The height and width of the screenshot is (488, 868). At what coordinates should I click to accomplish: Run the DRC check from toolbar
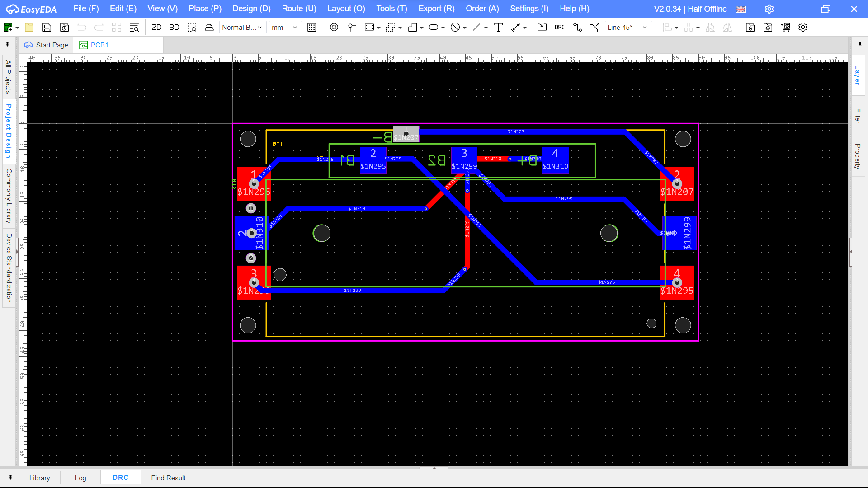pyautogui.click(x=559, y=27)
